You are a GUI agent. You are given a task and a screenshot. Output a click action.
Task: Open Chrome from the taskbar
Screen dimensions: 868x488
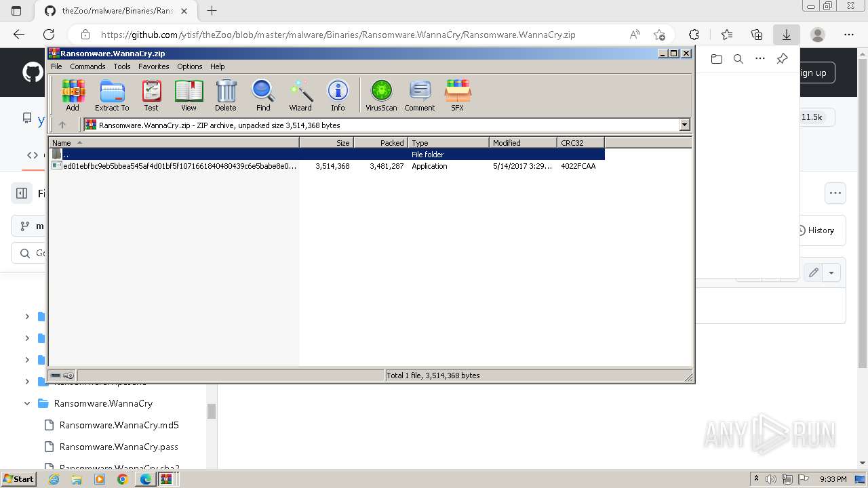tap(122, 479)
